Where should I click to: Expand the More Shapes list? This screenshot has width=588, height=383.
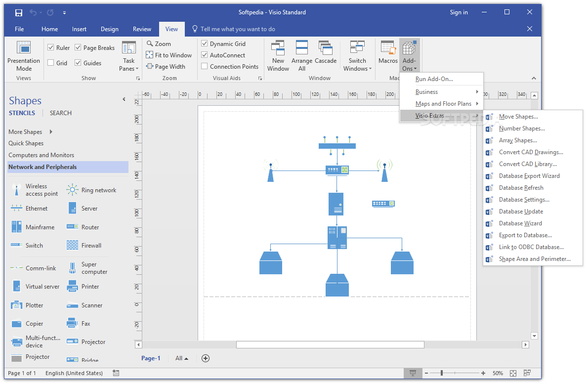click(x=25, y=131)
